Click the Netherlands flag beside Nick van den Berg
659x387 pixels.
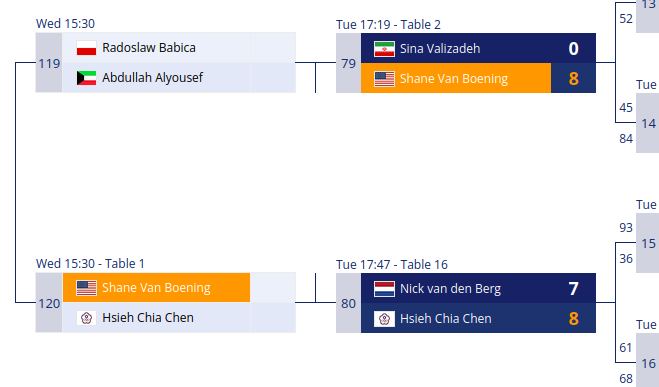[384, 289]
